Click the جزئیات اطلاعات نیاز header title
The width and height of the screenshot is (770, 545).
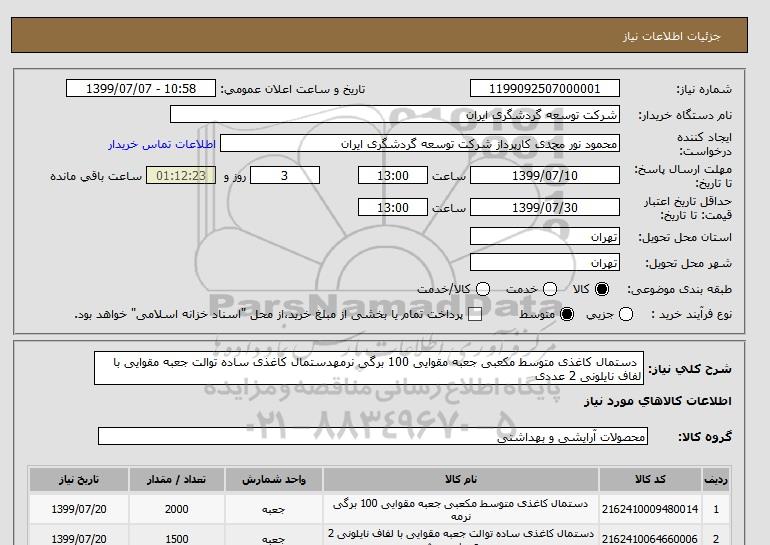tap(671, 36)
